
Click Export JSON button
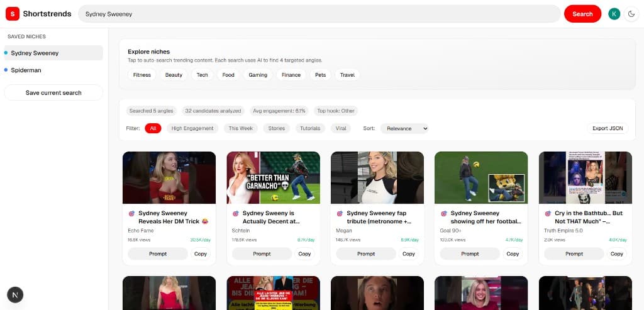click(x=608, y=128)
